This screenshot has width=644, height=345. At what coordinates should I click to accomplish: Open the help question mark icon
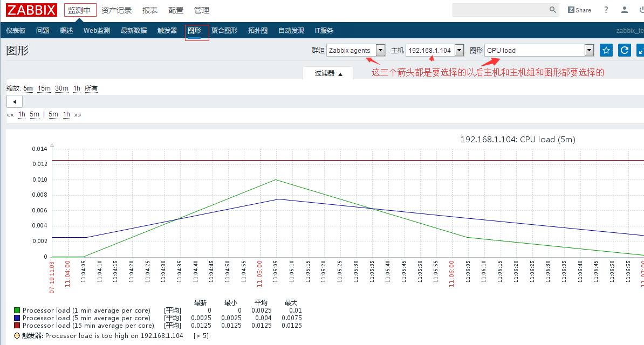pyautogui.click(x=606, y=10)
